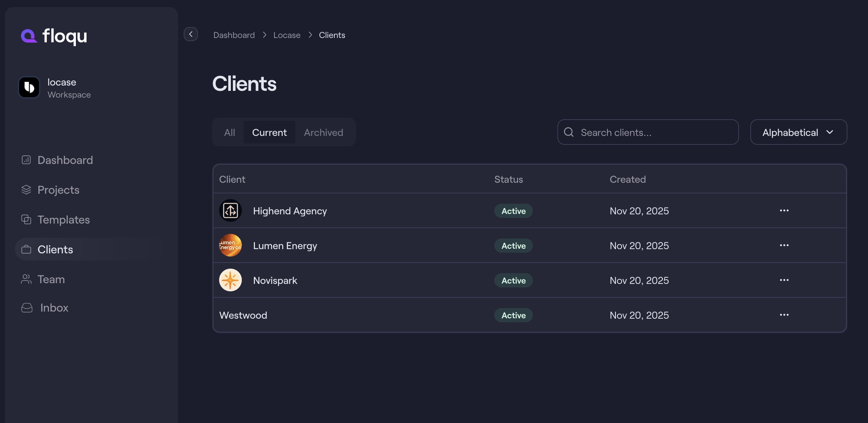
Task: Click the Novispark star logo
Action: (x=230, y=280)
